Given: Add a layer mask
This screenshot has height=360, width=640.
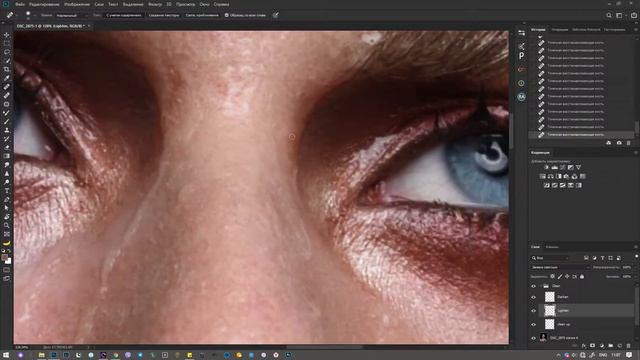Looking at the screenshot, I should (x=593, y=346).
